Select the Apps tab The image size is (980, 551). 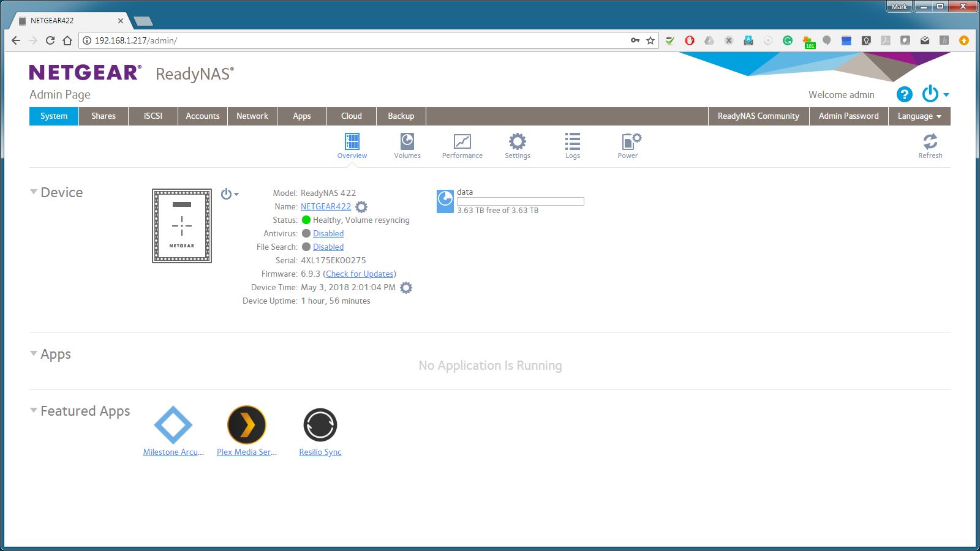tap(302, 116)
